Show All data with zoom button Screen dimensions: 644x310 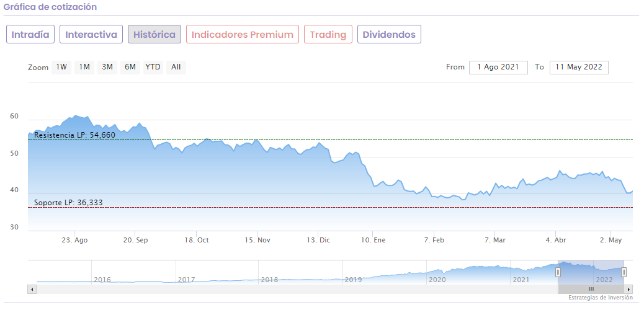(176, 67)
